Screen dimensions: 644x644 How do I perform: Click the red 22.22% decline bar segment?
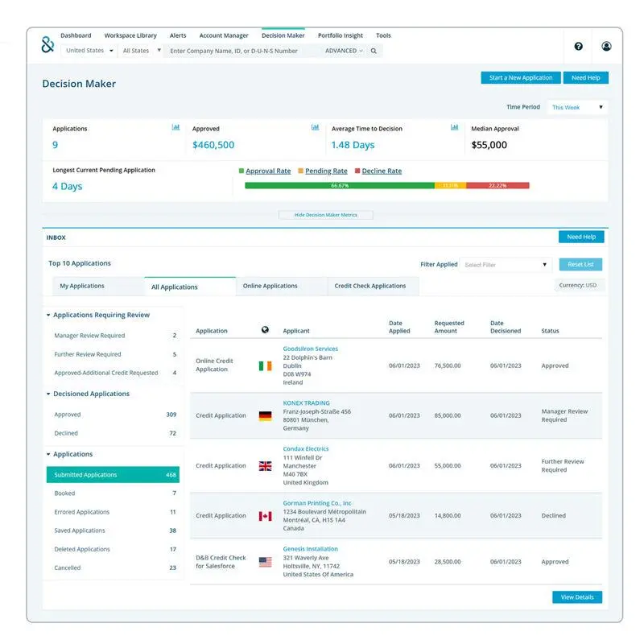(x=497, y=186)
